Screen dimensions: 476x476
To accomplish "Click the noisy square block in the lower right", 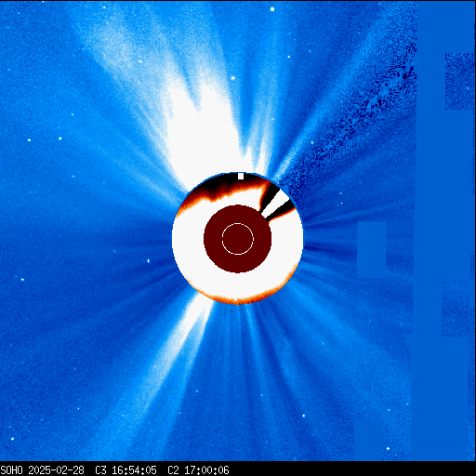I will [x=456, y=309].
